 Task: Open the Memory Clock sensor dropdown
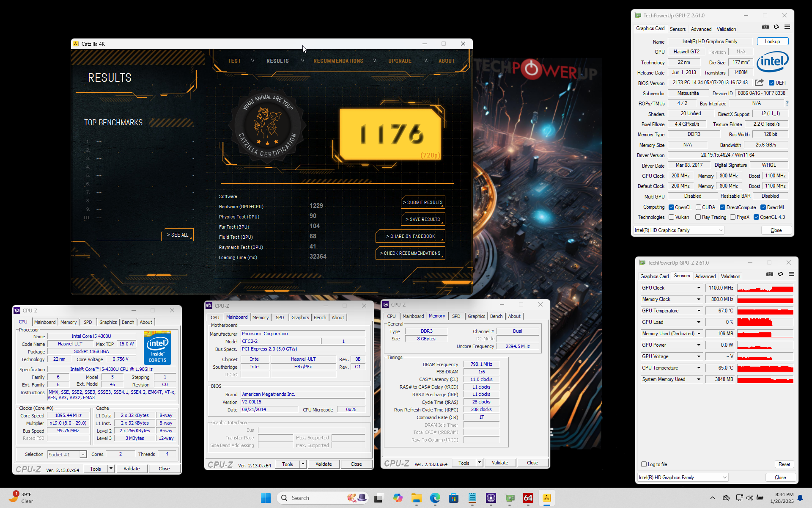point(699,299)
